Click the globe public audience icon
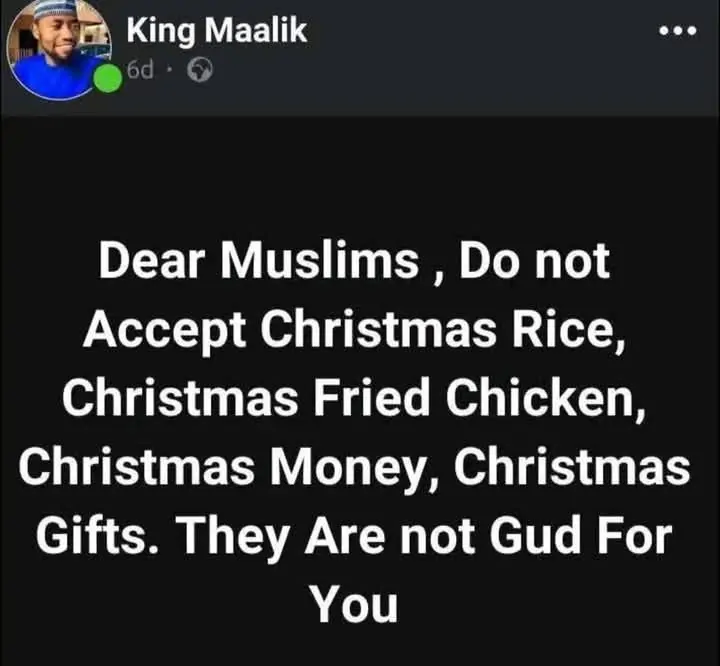The image size is (720, 666). [200, 70]
